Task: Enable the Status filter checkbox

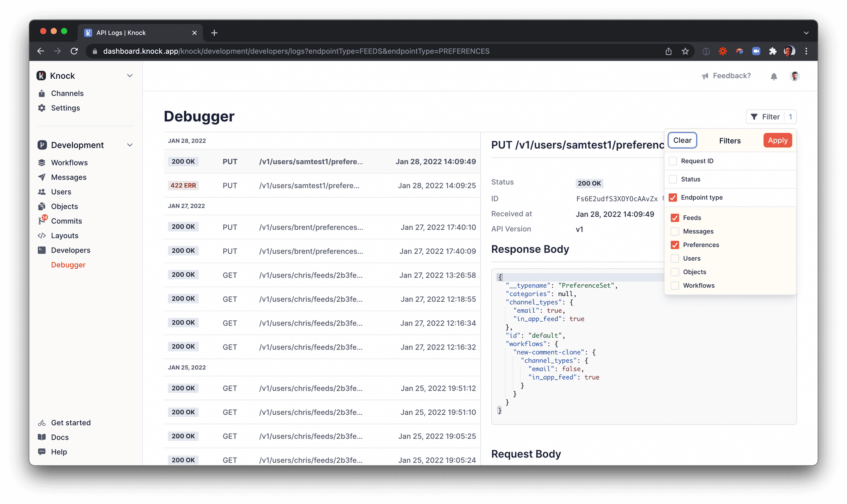Action: 673,179
